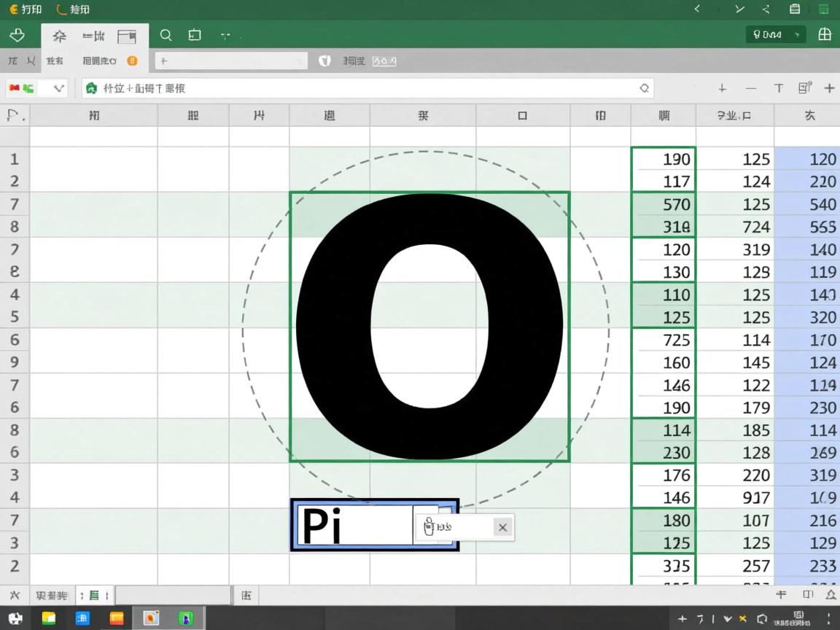The image size is (840, 630).
Task: Select the cell containing 570
Action: pyautogui.click(x=664, y=204)
